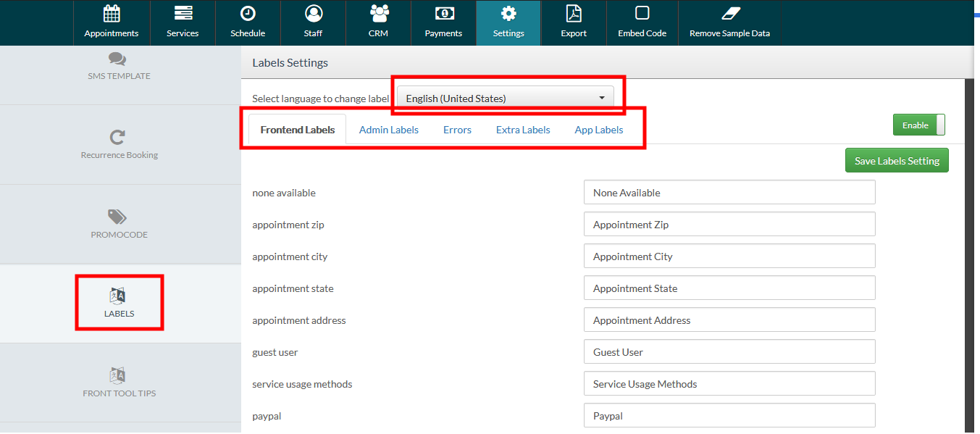The image size is (980, 434).
Task: Switch to the Frontend Labels tab
Action: pos(298,130)
